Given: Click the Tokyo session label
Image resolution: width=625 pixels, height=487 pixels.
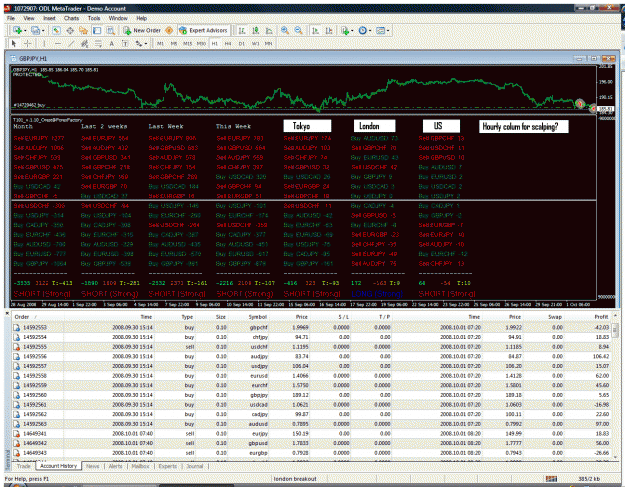Looking at the screenshot, I should coord(307,126).
